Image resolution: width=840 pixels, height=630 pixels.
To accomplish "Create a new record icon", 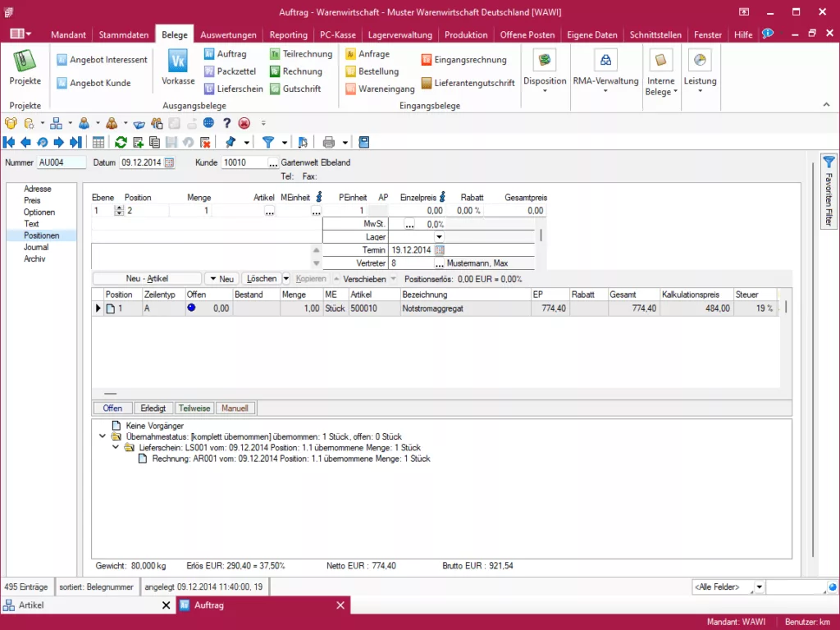I will (138, 142).
